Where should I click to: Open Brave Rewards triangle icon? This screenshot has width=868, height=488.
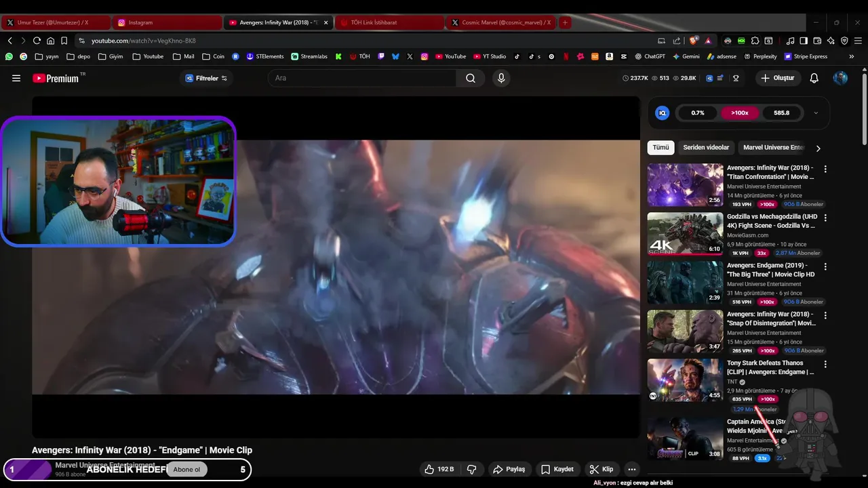(x=708, y=41)
